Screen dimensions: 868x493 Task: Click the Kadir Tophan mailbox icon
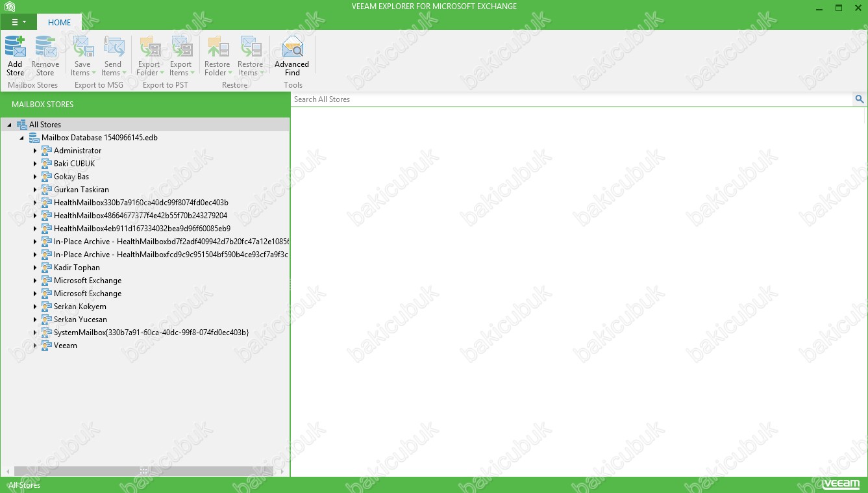tap(46, 268)
